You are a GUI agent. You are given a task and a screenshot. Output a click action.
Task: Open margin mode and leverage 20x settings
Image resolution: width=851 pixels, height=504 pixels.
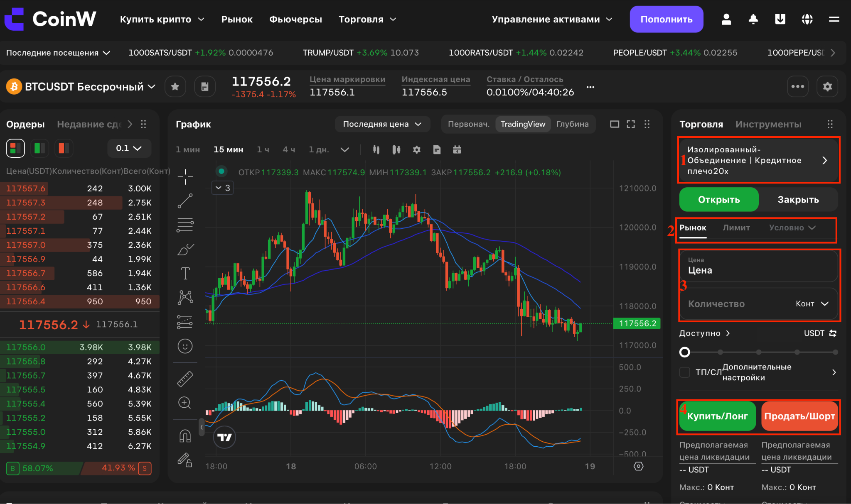click(758, 160)
